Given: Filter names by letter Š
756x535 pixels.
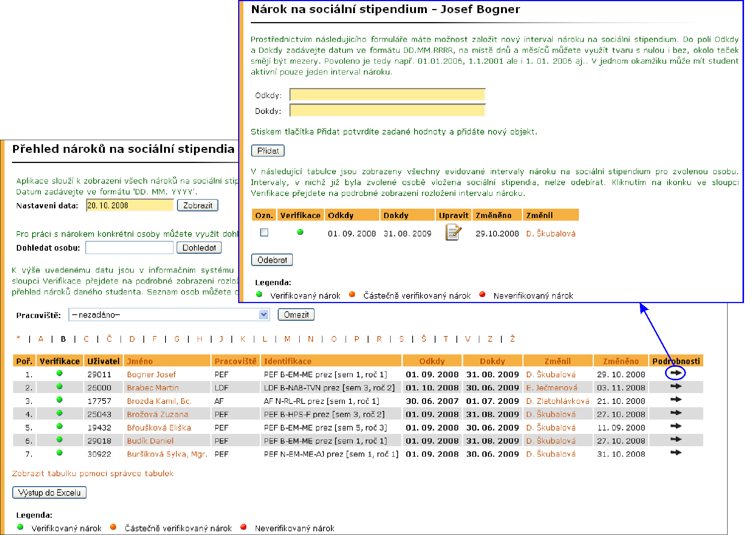Looking at the screenshot, I should click(x=423, y=339).
